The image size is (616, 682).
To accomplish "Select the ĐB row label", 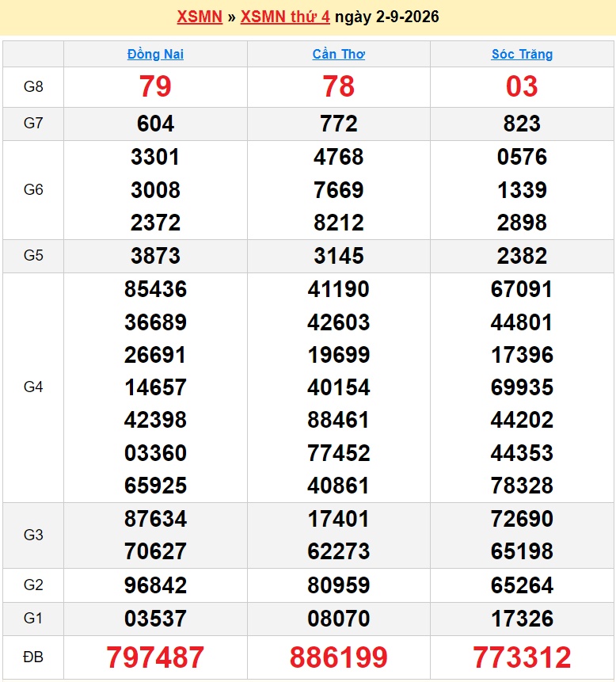I will tap(33, 657).
